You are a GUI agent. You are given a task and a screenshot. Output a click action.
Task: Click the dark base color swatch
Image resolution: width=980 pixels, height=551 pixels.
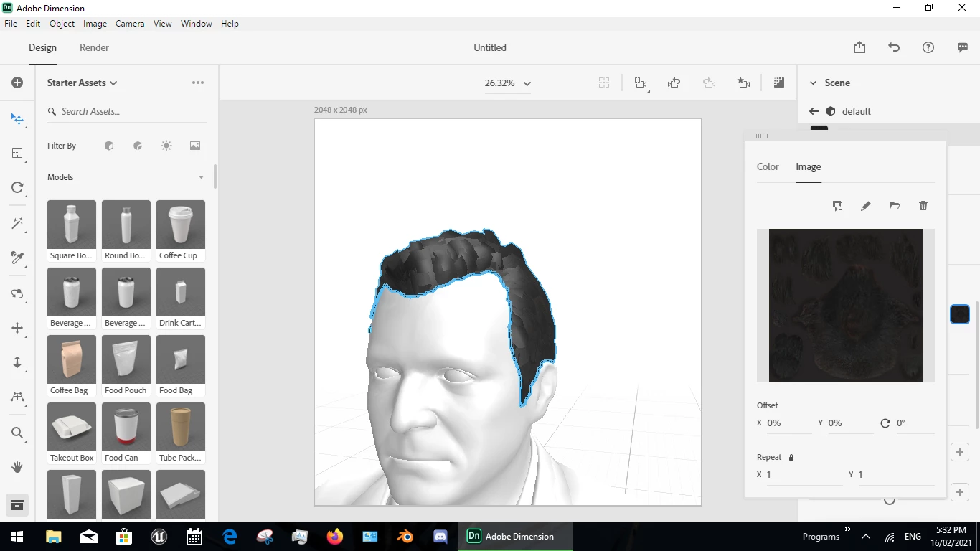(960, 314)
